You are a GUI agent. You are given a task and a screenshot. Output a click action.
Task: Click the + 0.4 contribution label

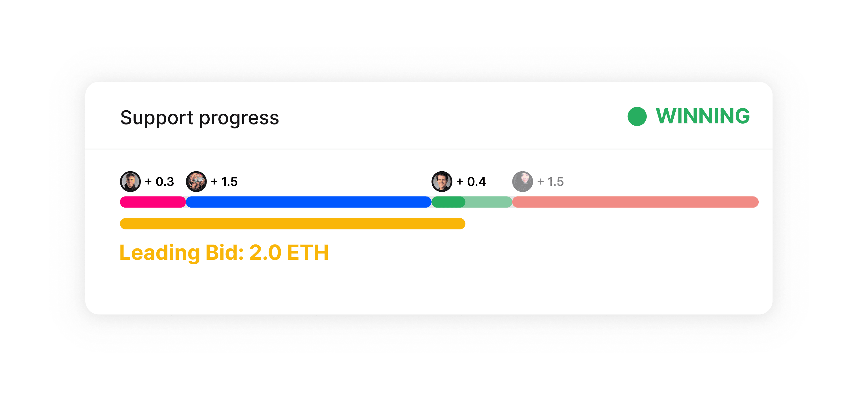point(471,181)
